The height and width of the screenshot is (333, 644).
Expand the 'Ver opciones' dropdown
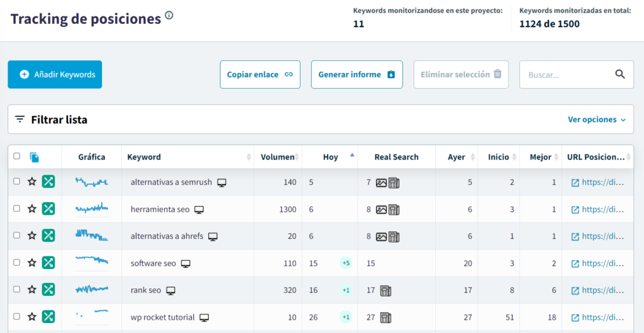tap(597, 119)
